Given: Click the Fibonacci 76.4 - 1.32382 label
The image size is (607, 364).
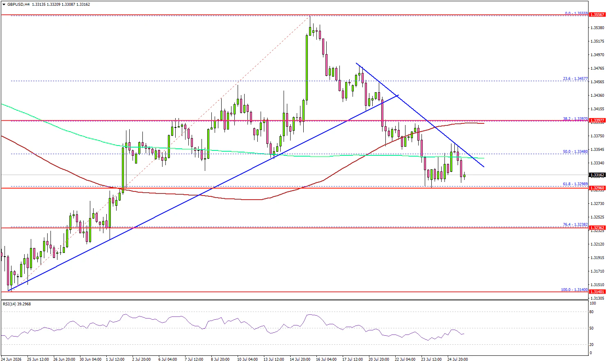Looking at the screenshot, I should click(x=575, y=225).
